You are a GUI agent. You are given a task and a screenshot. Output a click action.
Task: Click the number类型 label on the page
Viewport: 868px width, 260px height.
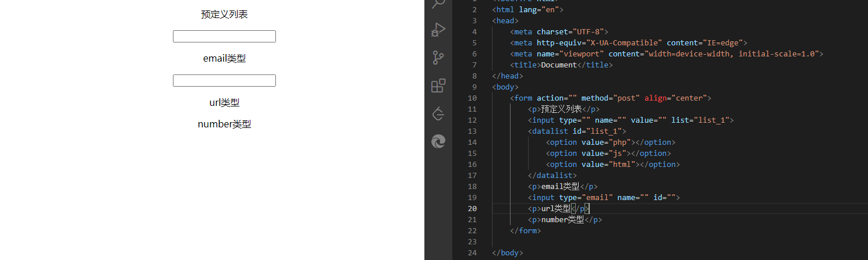[224, 124]
